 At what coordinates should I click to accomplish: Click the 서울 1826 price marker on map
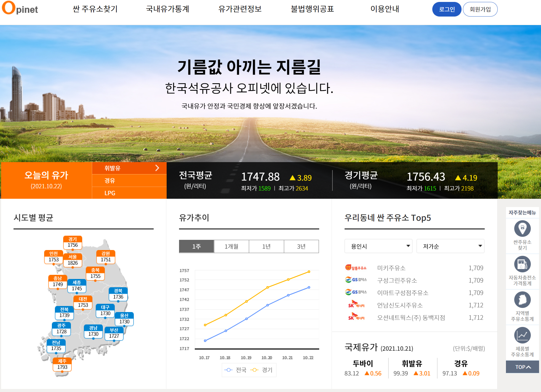pos(73,260)
